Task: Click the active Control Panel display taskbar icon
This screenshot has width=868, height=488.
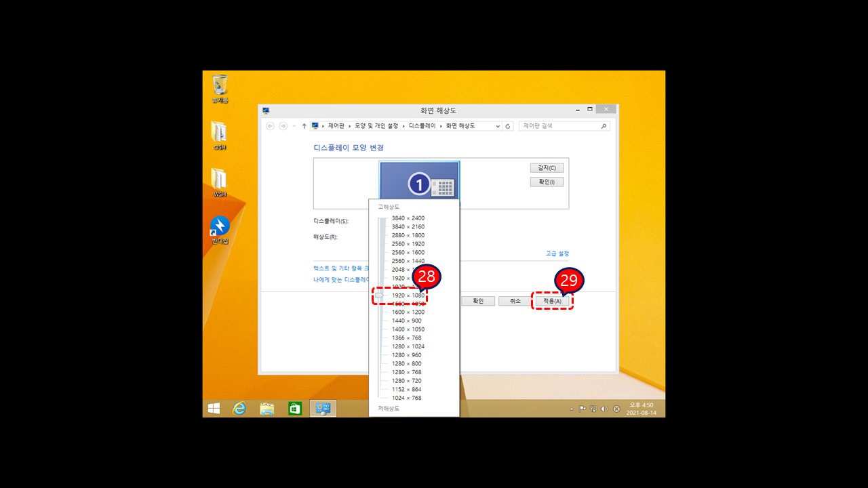Action: pos(323,409)
